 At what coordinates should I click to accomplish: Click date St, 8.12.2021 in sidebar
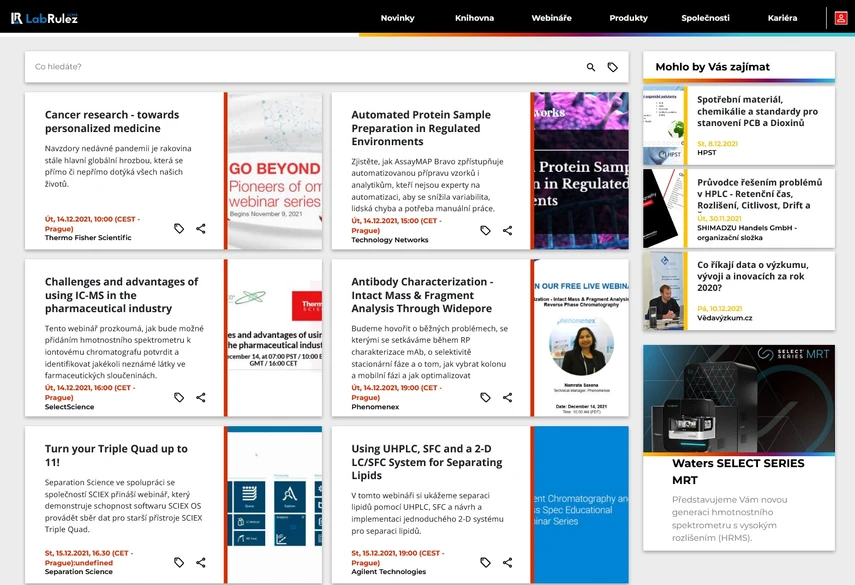coord(717,143)
